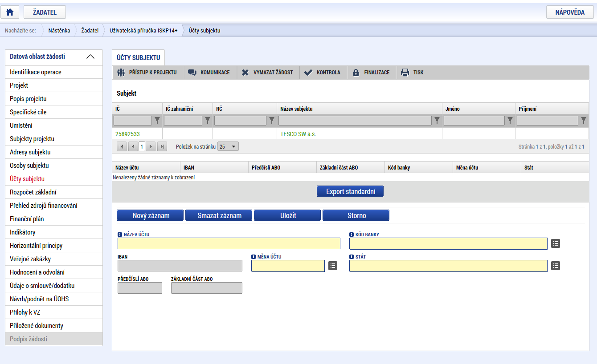Jump to last page of subject table

tap(162, 146)
